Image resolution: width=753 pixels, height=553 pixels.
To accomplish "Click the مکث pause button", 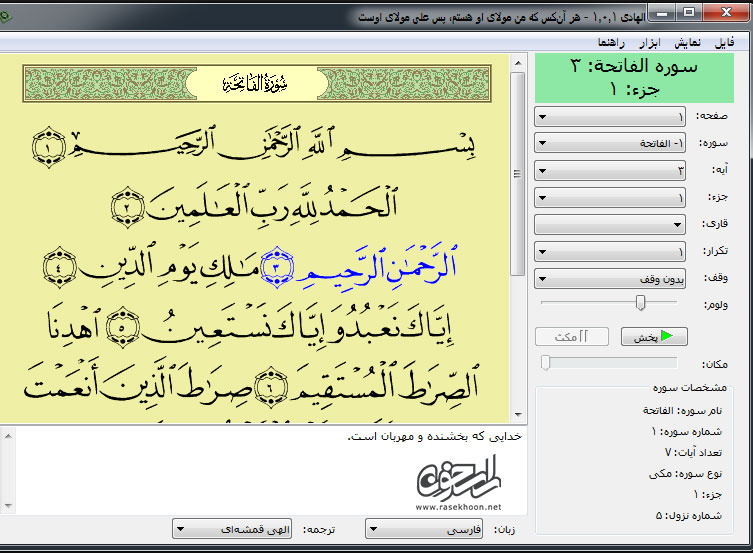I will click(x=572, y=337).
